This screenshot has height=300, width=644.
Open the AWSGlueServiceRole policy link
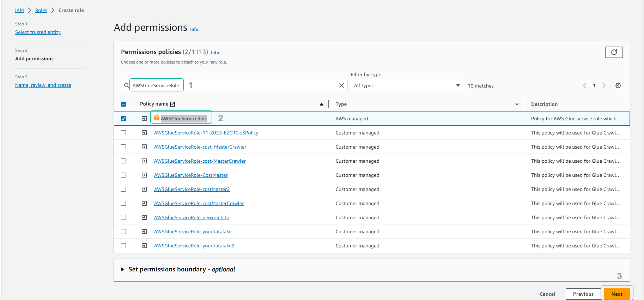point(184,119)
